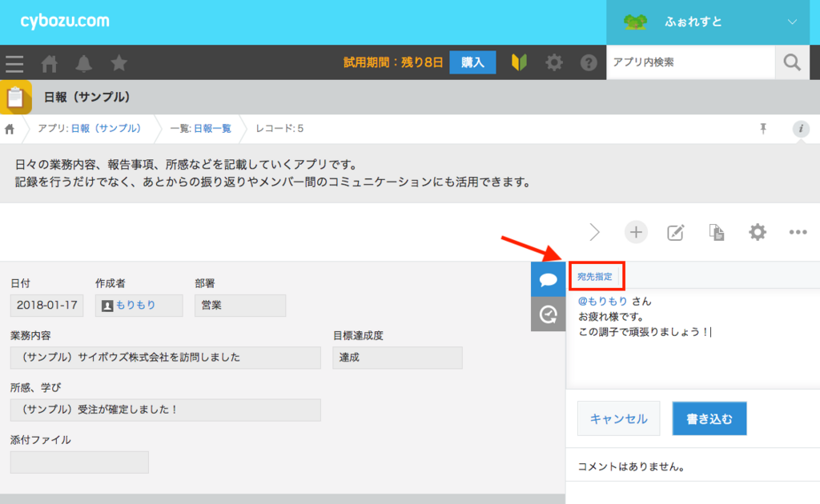Add a new record plus icon
This screenshot has height=504, width=820.
[636, 232]
